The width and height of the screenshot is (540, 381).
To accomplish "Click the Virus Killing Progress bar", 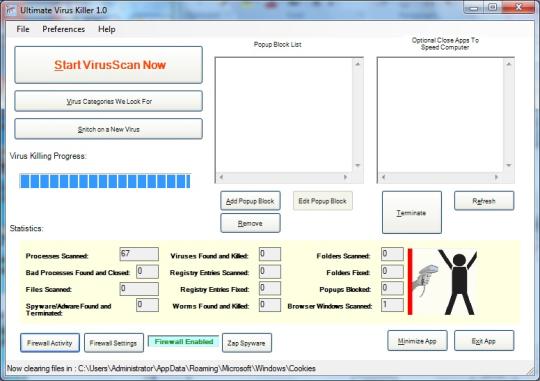I will [x=105, y=181].
